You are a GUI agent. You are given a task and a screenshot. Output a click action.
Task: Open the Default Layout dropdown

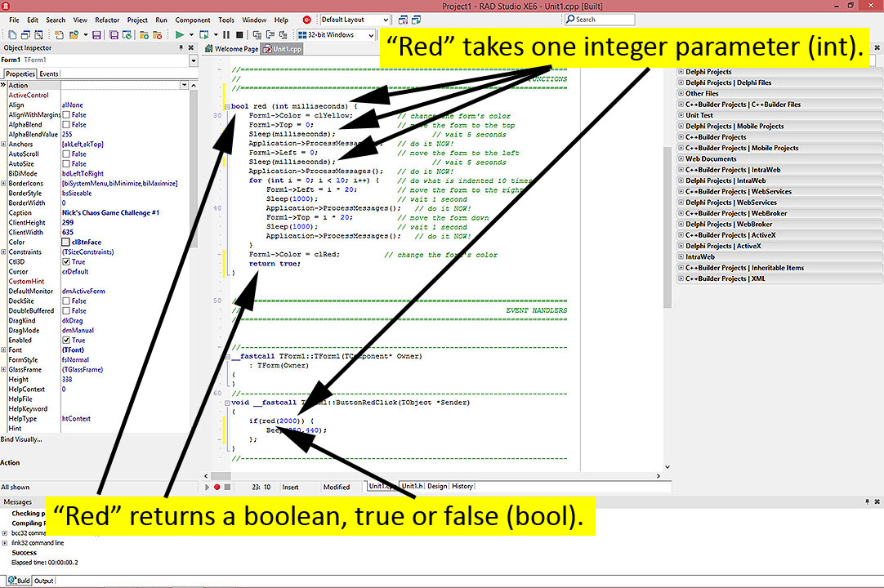pyautogui.click(x=386, y=20)
